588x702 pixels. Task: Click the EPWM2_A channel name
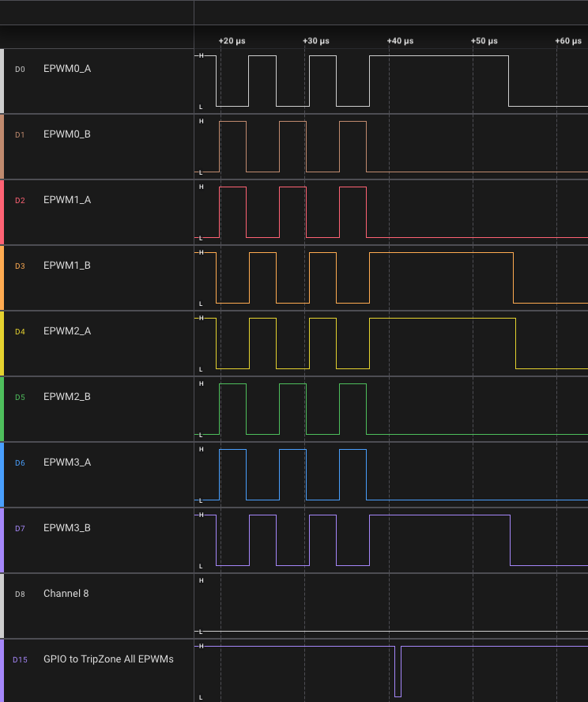(67, 331)
